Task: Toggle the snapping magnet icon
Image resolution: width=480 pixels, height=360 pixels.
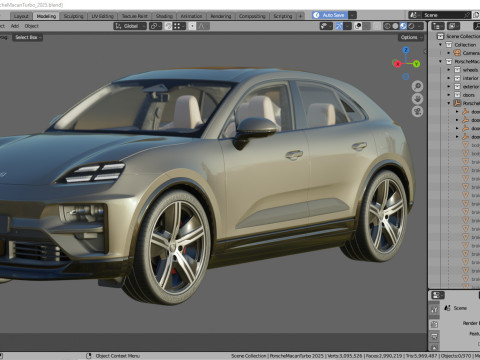Action: coord(168,26)
